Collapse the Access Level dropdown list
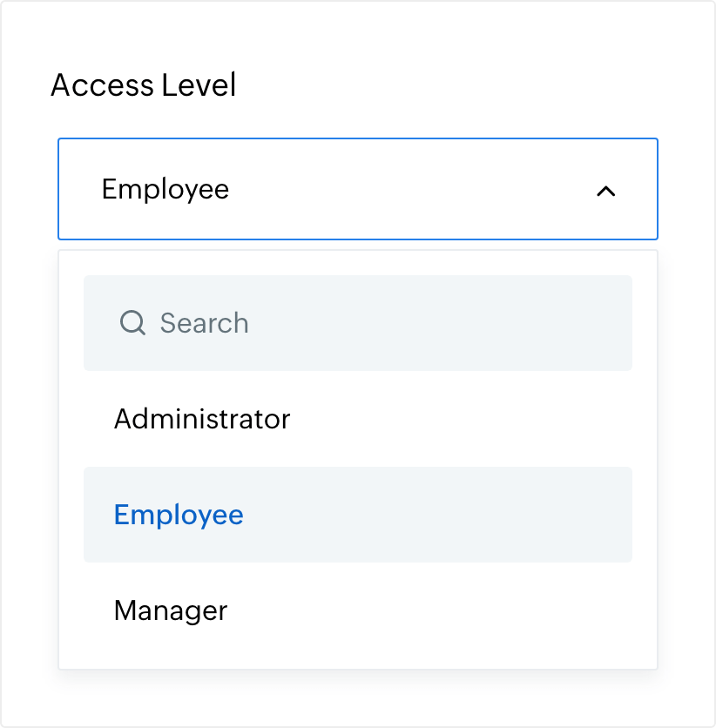Screen dimensions: 716x728 (605, 191)
